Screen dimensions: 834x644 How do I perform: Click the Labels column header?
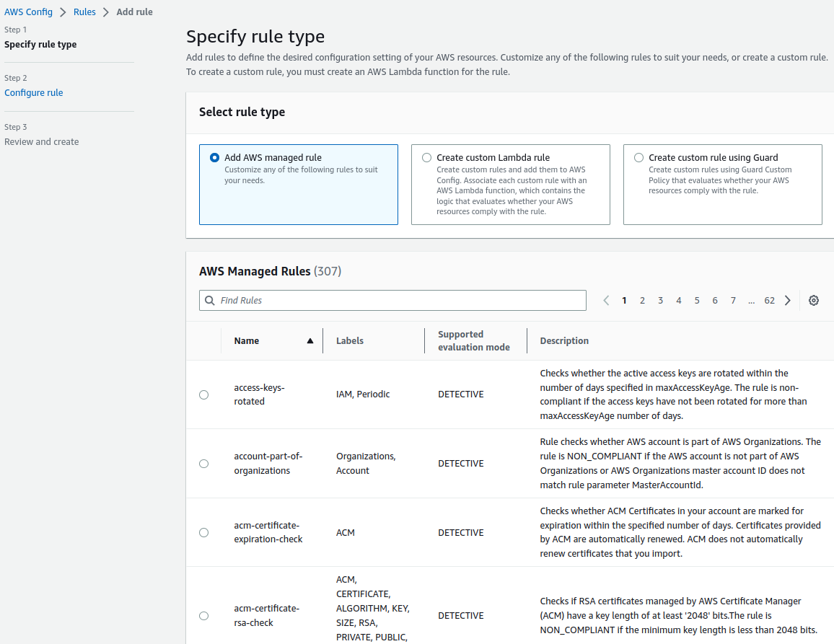(x=350, y=341)
